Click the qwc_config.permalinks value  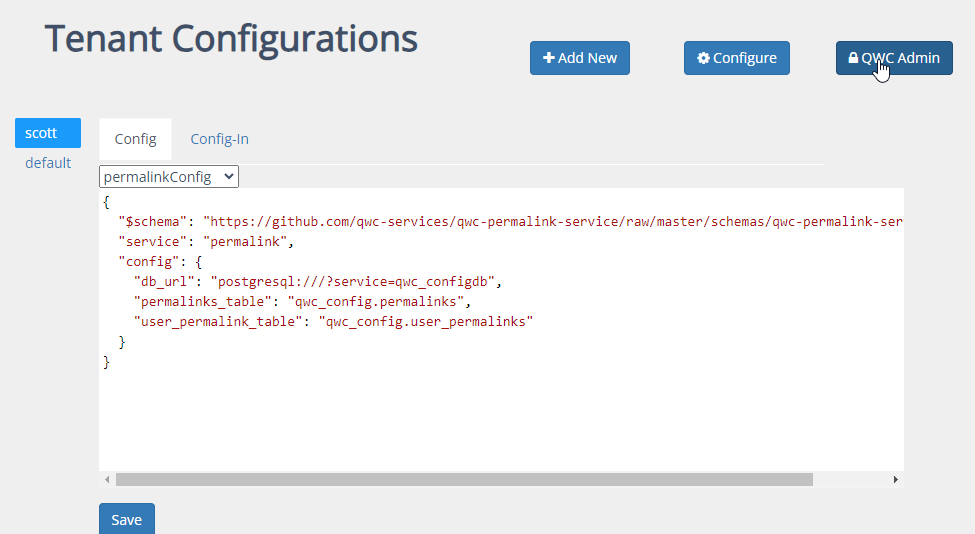pyautogui.click(x=377, y=301)
